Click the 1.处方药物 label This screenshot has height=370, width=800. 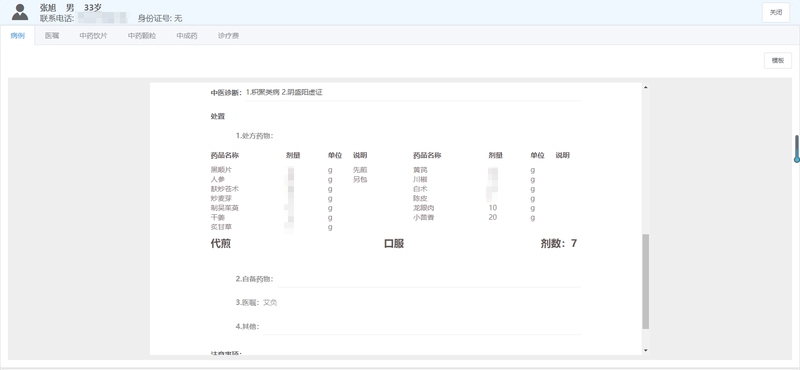(x=255, y=136)
